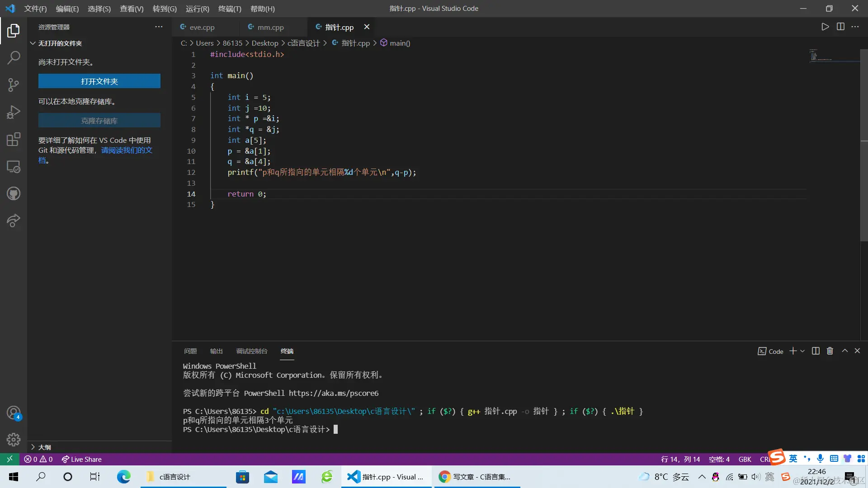Open the Run and Debug view
This screenshot has width=868, height=488.
point(14,112)
